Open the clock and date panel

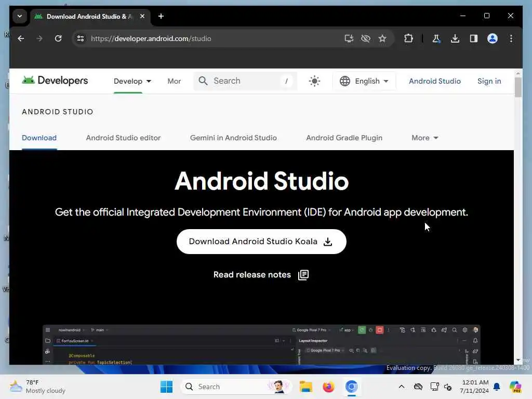tap(474, 387)
